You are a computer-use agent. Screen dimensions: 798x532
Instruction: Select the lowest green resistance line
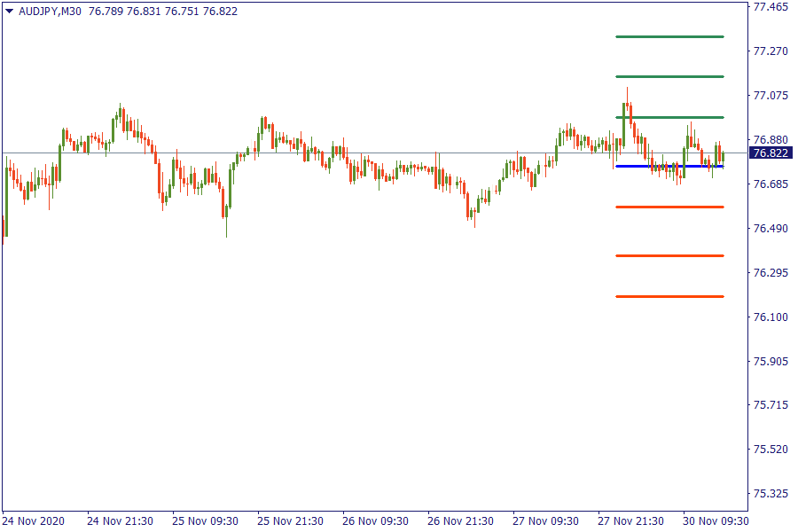click(x=669, y=117)
